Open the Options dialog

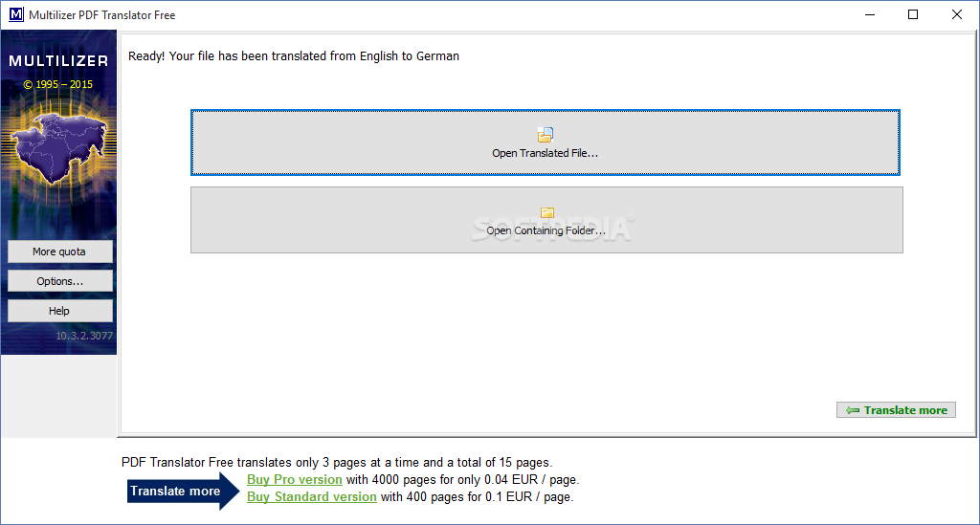click(x=59, y=281)
